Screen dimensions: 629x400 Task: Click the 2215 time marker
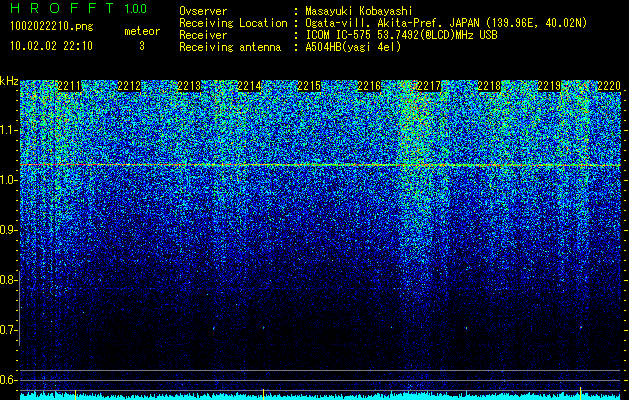309,86
